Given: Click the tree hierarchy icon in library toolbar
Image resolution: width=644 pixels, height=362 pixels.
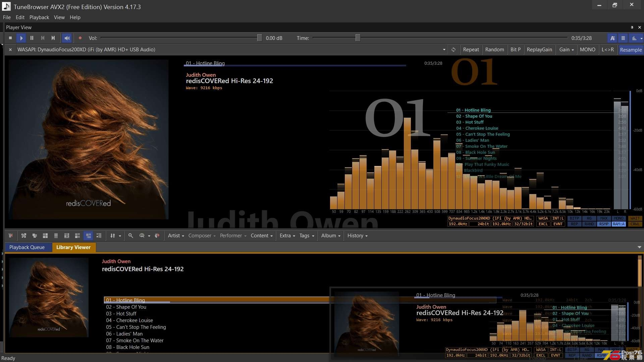Looking at the screenshot, I should (35, 236).
